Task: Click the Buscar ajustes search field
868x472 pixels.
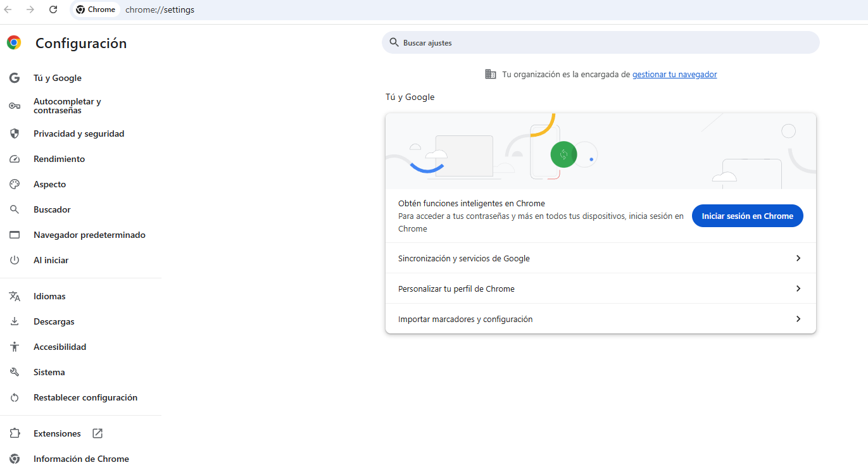Action: (600, 42)
